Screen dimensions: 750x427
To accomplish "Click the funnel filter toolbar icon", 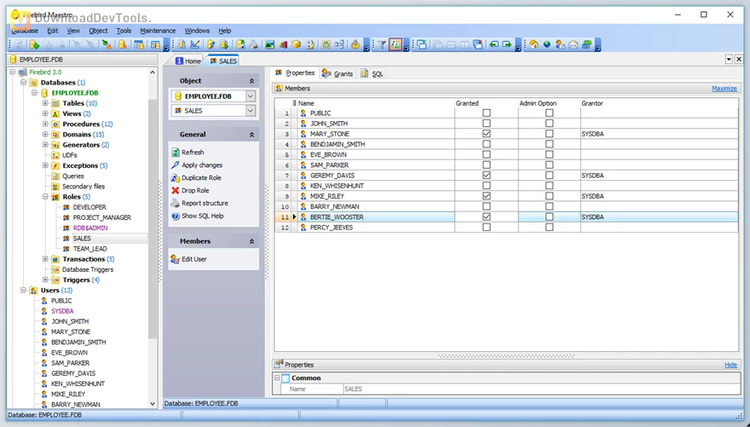I will pyautogui.click(x=381, y=45).
